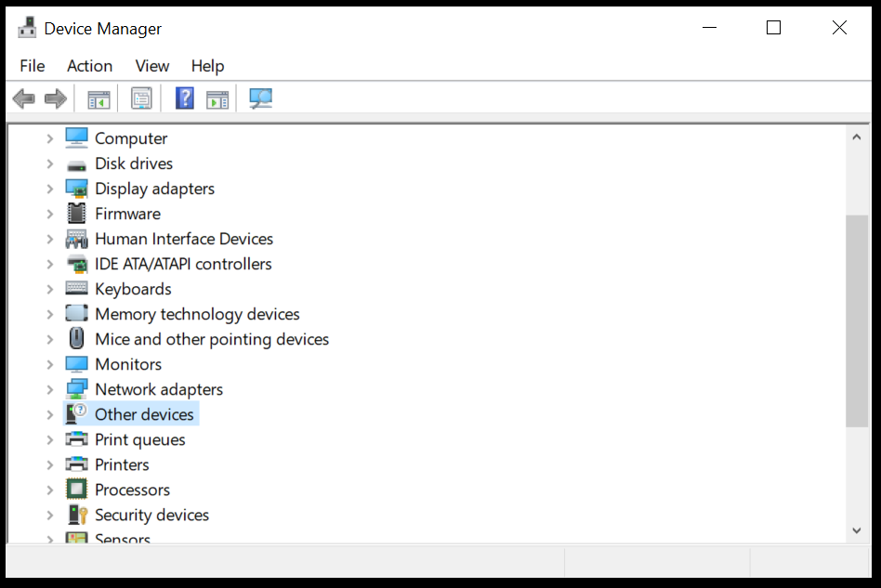The width and height of the screenshot is (881, 588).
Task: Open the Properties toolbar icon
Action: [141, 98]
